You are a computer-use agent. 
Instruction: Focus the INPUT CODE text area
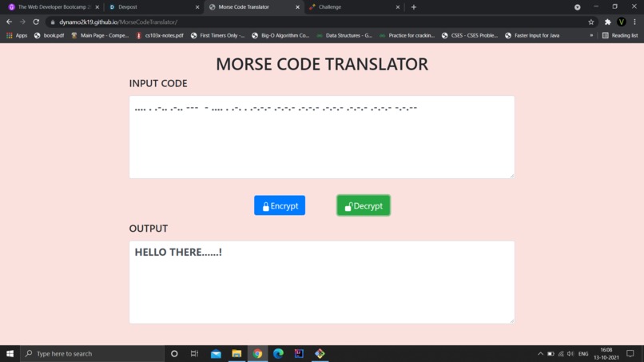321,137
